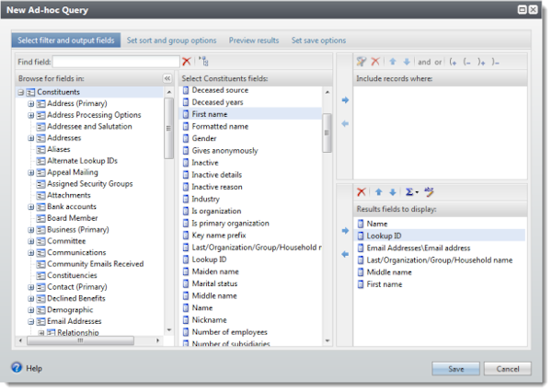Open Set save options tab
552x392 pixels.
coord(318,40)
